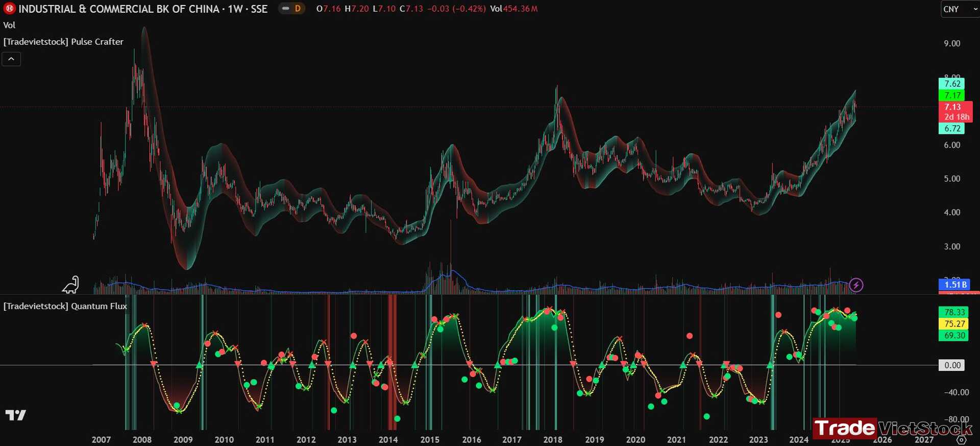The width and height of the screenshot is (980, 446).
Task: Click the low value L7.10 in header
Action: [x=384, y=9]
